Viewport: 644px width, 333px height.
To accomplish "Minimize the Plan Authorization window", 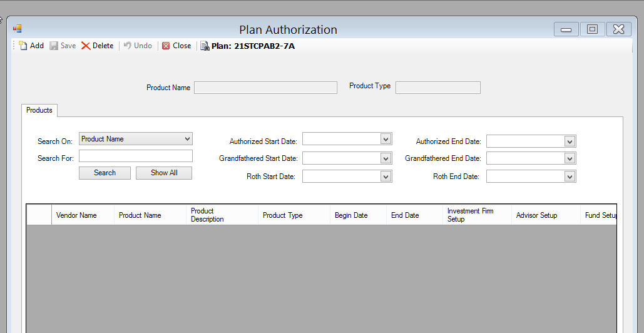I will pyautogui.click(x=566, y=29).
